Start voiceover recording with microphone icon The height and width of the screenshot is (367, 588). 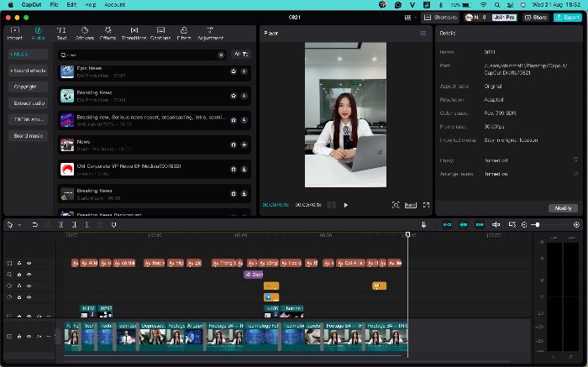(423, 224)
